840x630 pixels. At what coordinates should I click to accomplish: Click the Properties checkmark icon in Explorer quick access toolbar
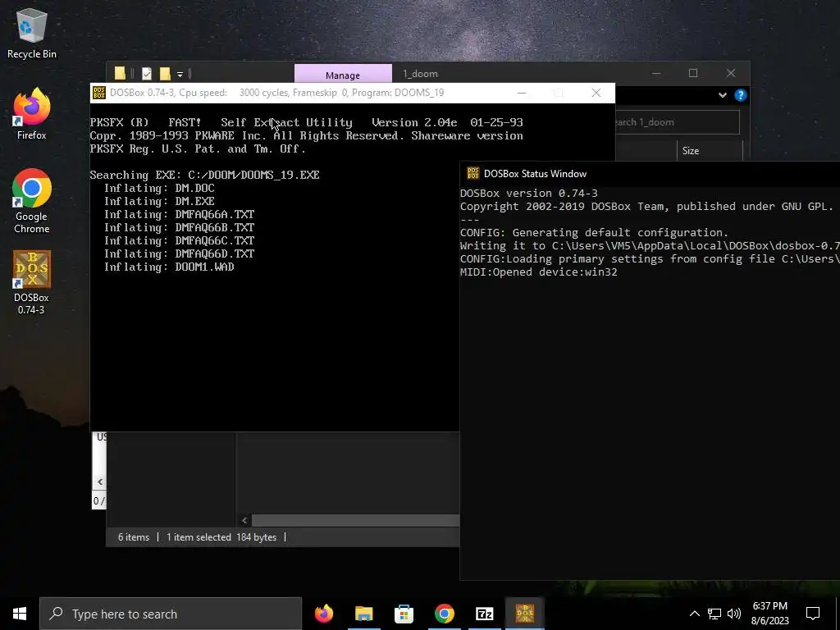pyautogui.click(x=147, y=73)
